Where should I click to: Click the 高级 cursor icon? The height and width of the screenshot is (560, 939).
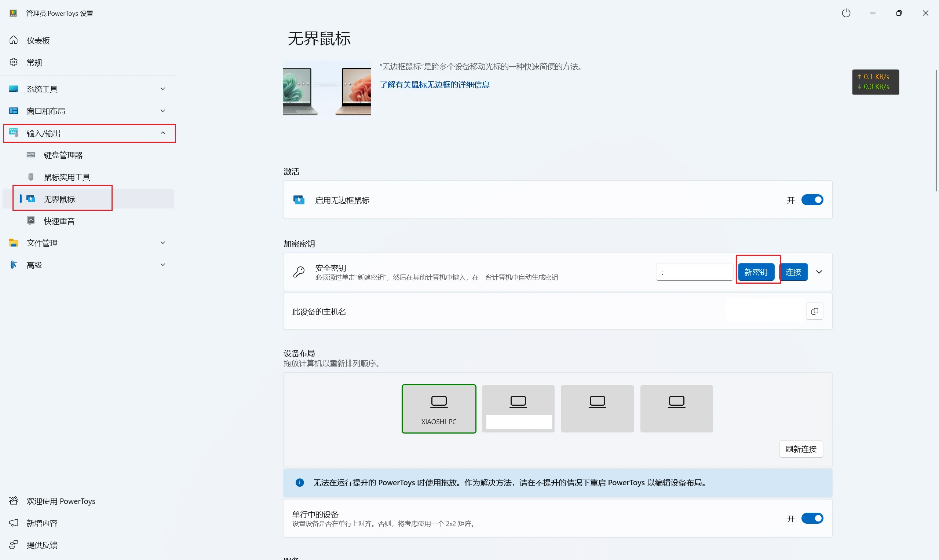pos(14,265)
